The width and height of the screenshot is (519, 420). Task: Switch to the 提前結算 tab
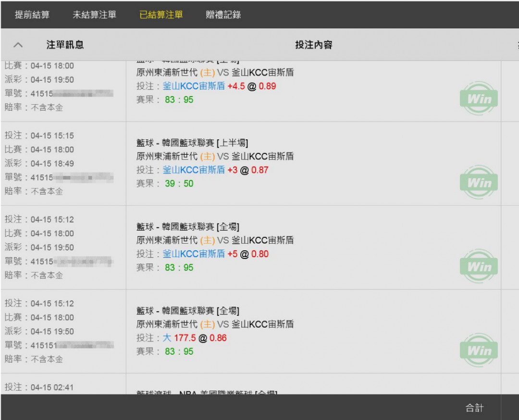click(32, 14)
